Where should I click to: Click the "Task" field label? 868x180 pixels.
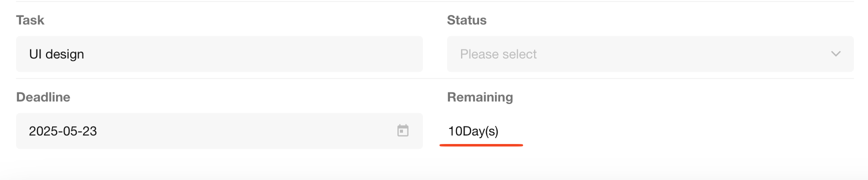coord(30,20)
